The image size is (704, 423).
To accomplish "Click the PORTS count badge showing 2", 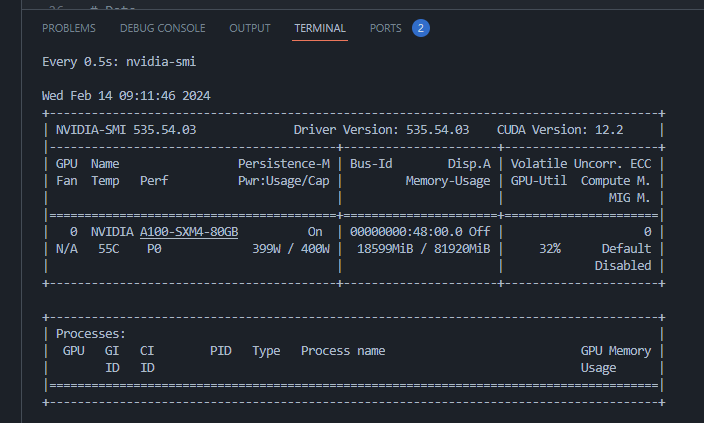I will 421,28.
